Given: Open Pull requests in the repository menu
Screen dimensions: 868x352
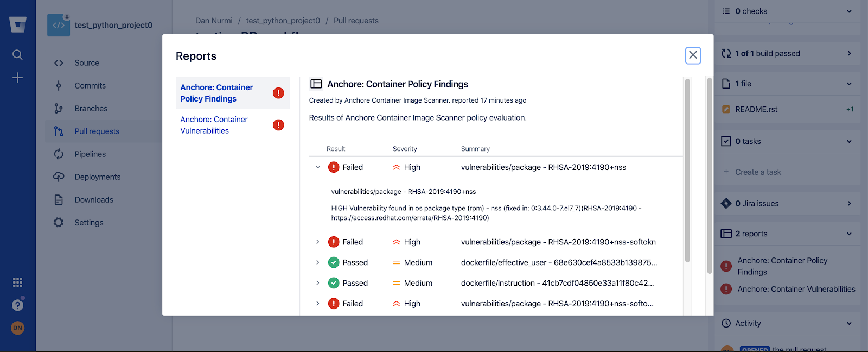Looking at the screenshot, I should point(97,131).
